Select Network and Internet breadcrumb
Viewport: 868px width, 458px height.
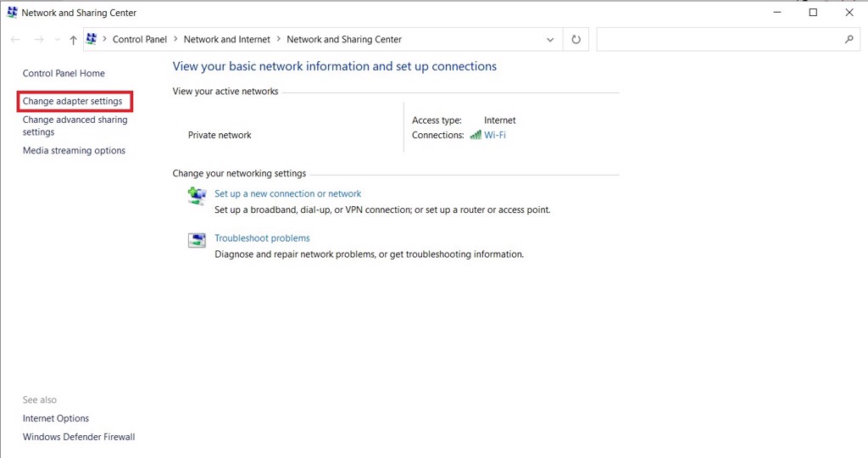227,39
